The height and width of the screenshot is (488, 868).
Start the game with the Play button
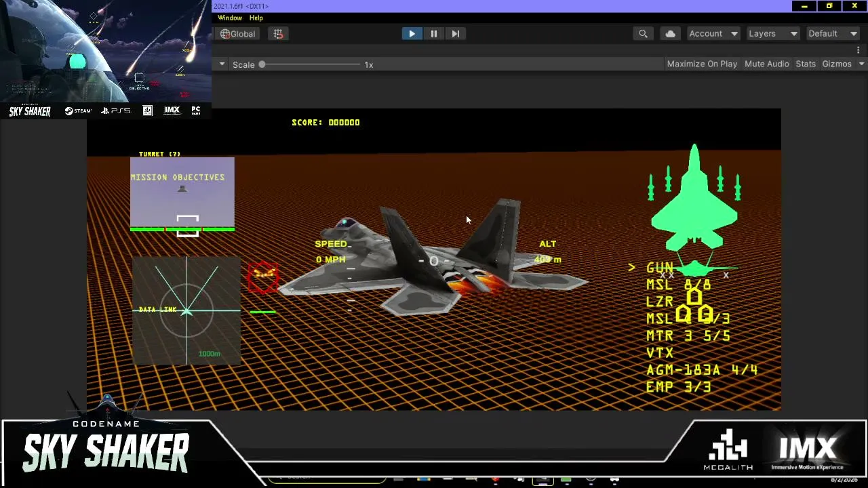[x=412, y=33]
